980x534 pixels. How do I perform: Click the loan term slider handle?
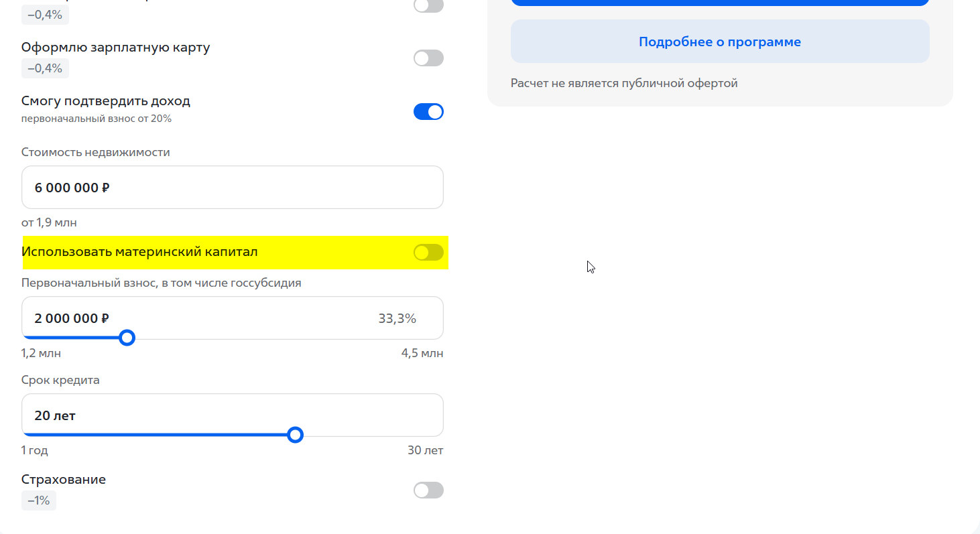(295, 435)
